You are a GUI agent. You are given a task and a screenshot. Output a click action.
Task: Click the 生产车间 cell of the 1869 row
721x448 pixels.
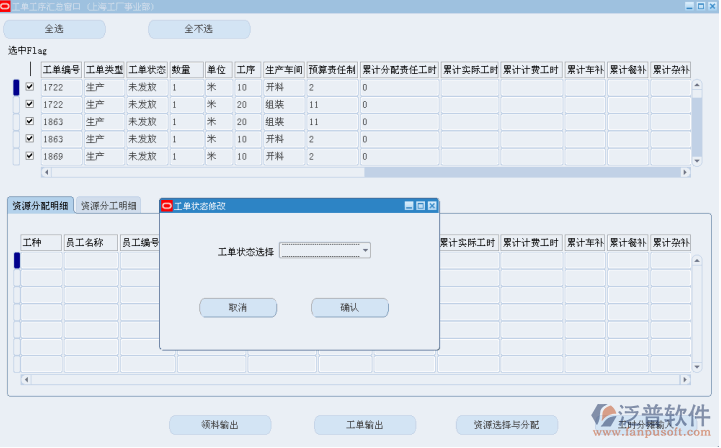pos(284,156)
